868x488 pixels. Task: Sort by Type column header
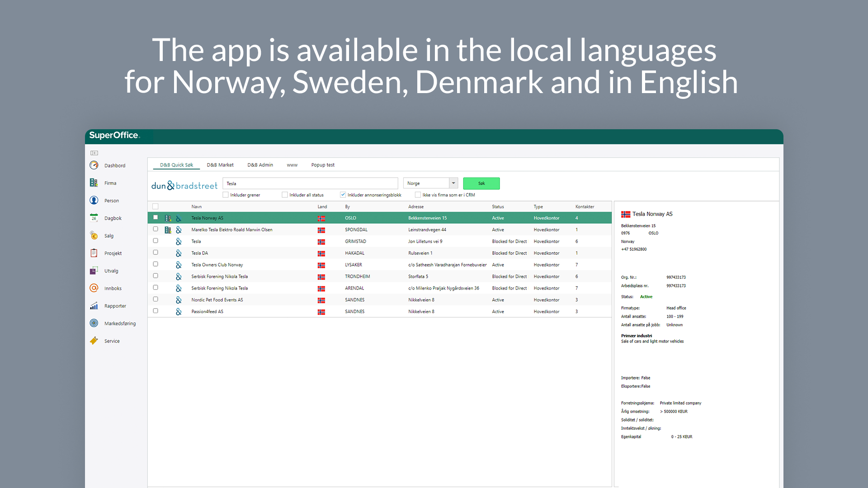pyautogui.click(x=538, y=206)
